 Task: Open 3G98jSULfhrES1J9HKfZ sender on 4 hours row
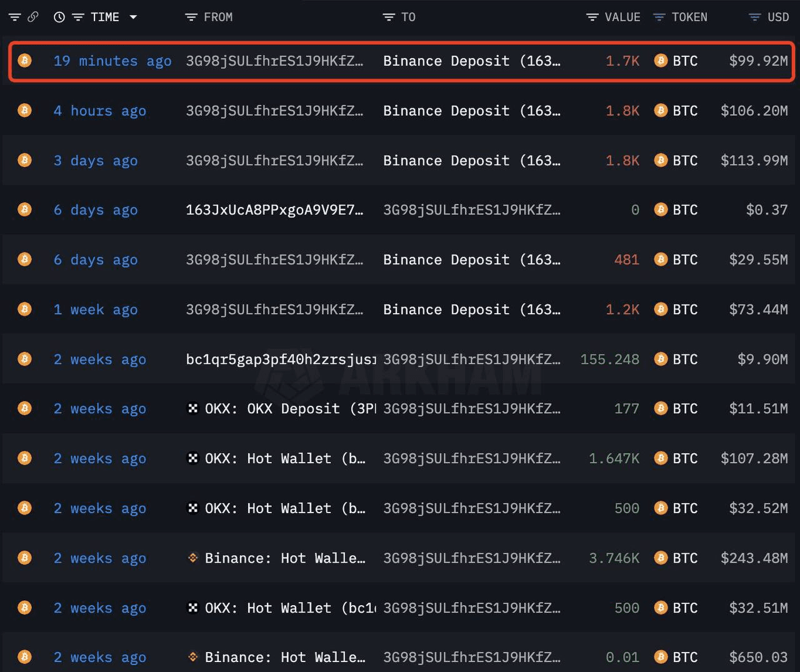(x=274, y=111)
